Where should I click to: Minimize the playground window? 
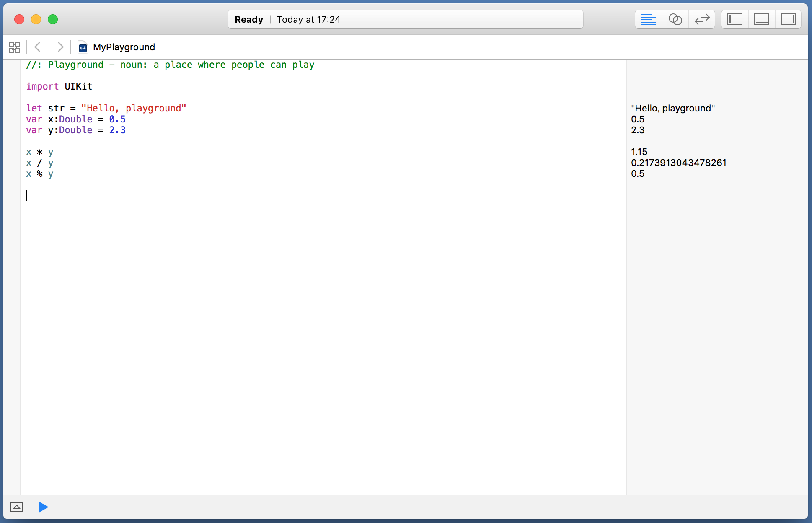tap(36, 19)
